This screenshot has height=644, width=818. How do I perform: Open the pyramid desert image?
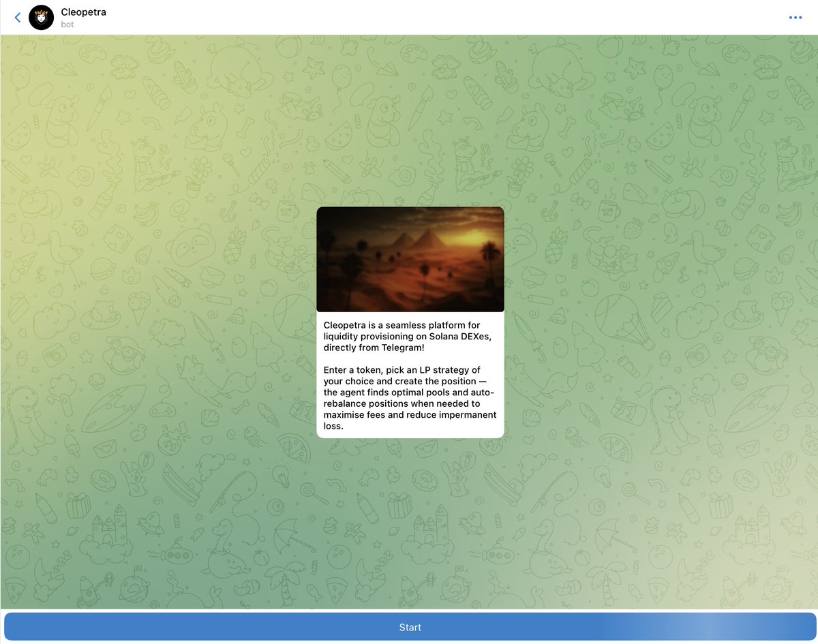tap(410, 260)
